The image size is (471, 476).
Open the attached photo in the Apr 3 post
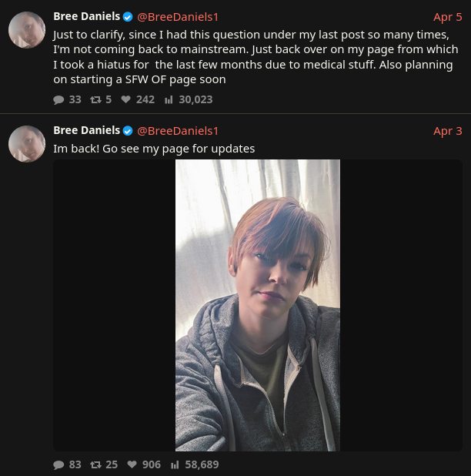[x=258, y=305]
